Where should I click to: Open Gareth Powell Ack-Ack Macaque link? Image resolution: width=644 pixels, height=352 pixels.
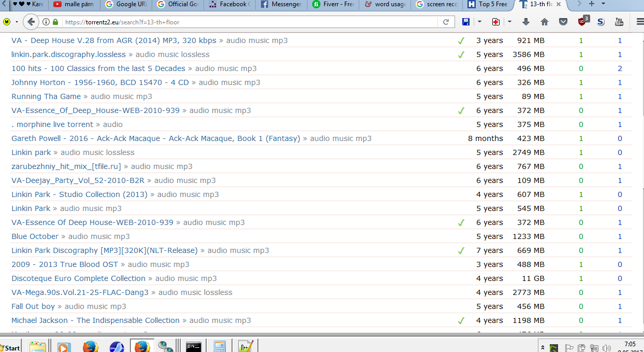pos(156,138)
